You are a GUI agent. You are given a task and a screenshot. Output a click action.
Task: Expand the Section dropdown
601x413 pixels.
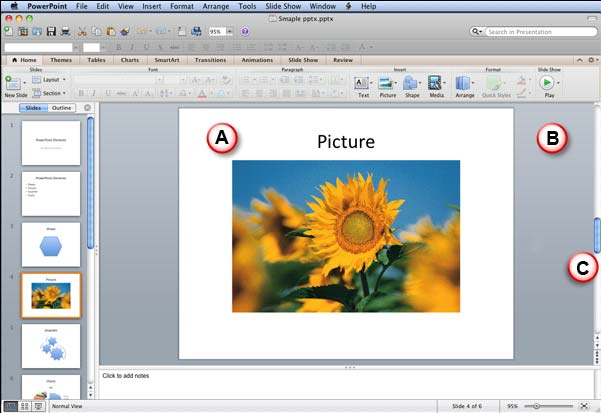(50, 91)
